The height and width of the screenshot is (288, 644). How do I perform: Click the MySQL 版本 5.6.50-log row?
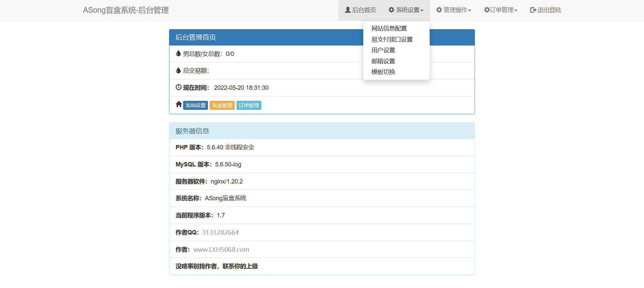tap(322, 164)
